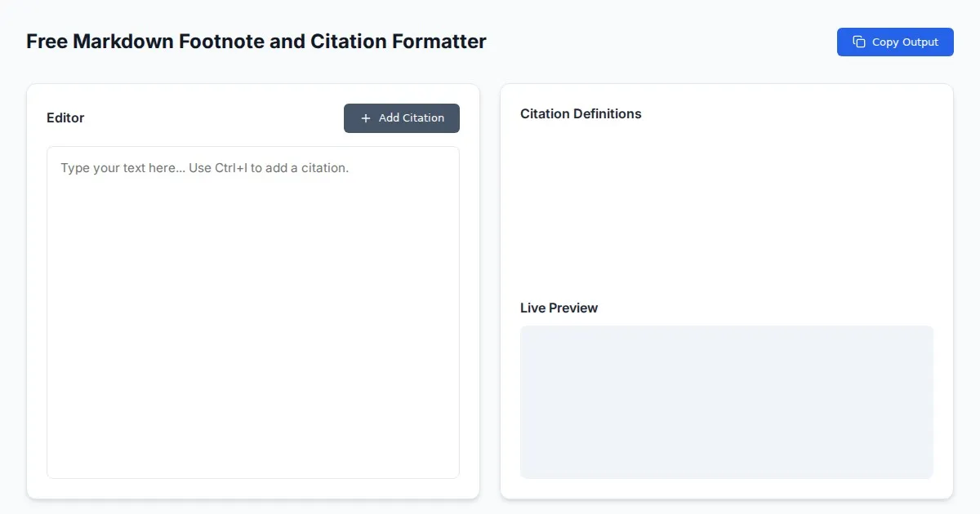Click the "Type your text here" placeholder
The image size is (980, 514).
(122, 168)
